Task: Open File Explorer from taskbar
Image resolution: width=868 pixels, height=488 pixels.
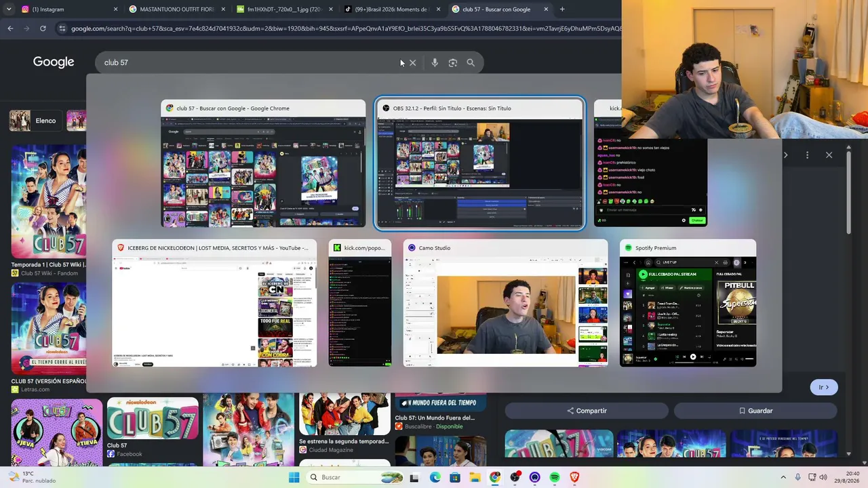Action: click(475, 477)
